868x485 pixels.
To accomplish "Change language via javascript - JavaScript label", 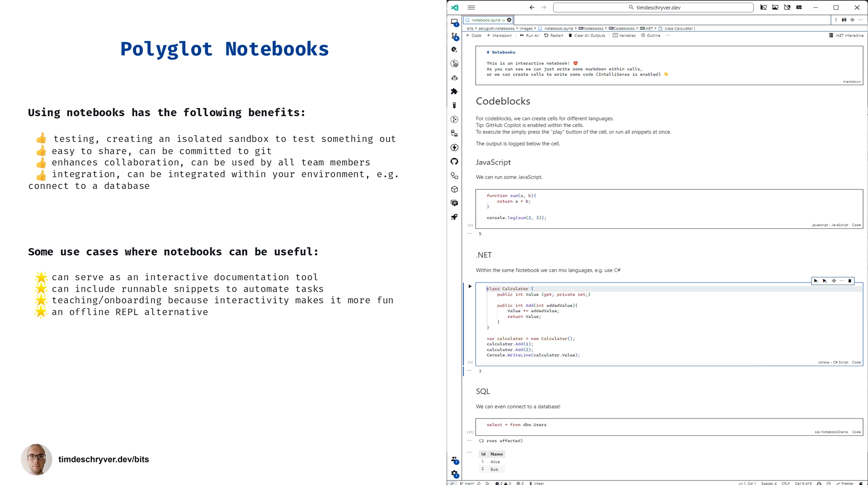I will (x=830, y=225).
